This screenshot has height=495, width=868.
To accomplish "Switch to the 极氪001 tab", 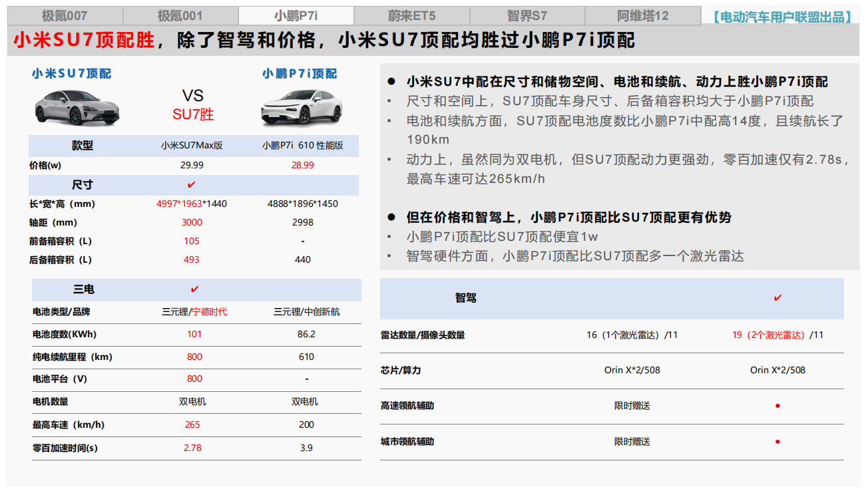I will 180,16.
